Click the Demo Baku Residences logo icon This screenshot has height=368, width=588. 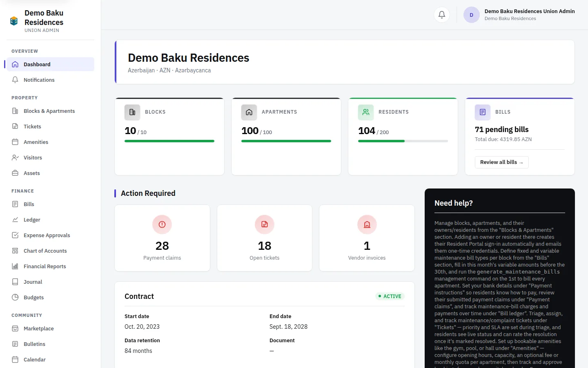pyautogui.click(x=14, y=21)
